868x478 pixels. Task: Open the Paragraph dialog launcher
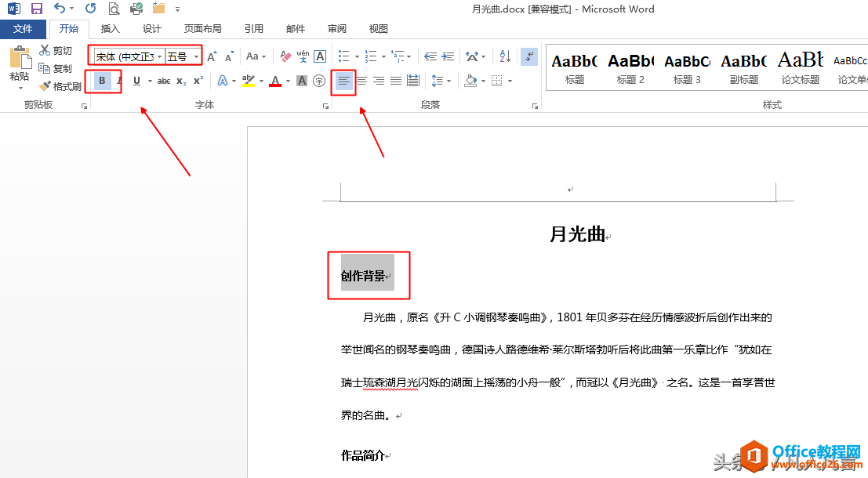coord(536,107)
